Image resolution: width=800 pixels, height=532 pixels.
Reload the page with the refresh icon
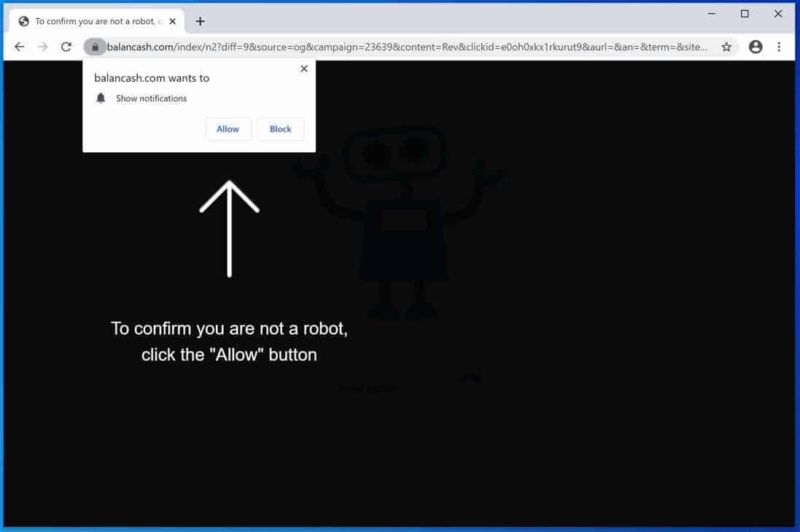[66, 47]
